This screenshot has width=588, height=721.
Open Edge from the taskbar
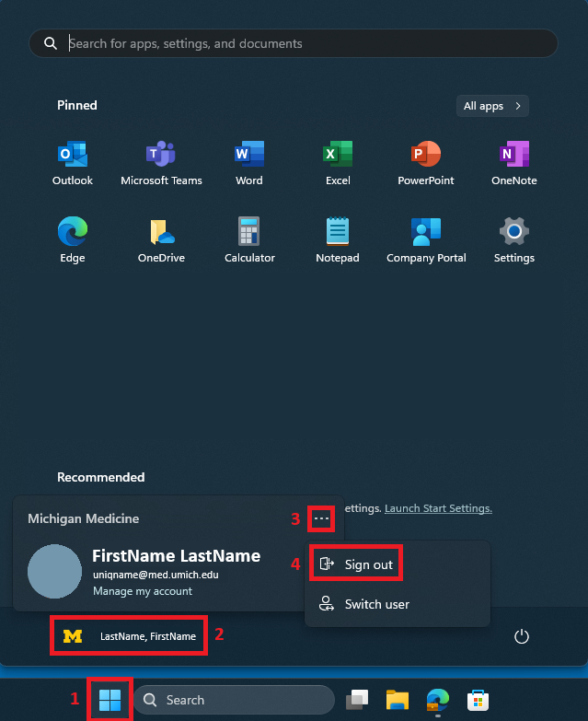(x=438, y=700)
